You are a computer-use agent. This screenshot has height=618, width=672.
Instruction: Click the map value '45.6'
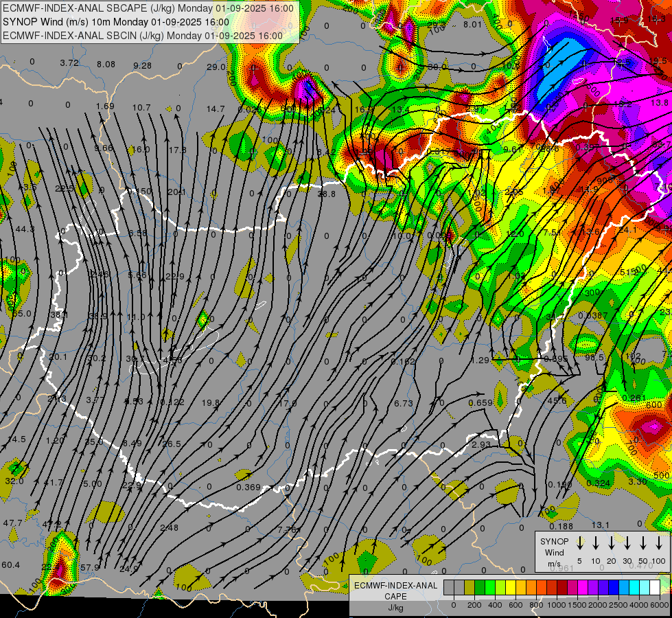[x=557, y=401]
